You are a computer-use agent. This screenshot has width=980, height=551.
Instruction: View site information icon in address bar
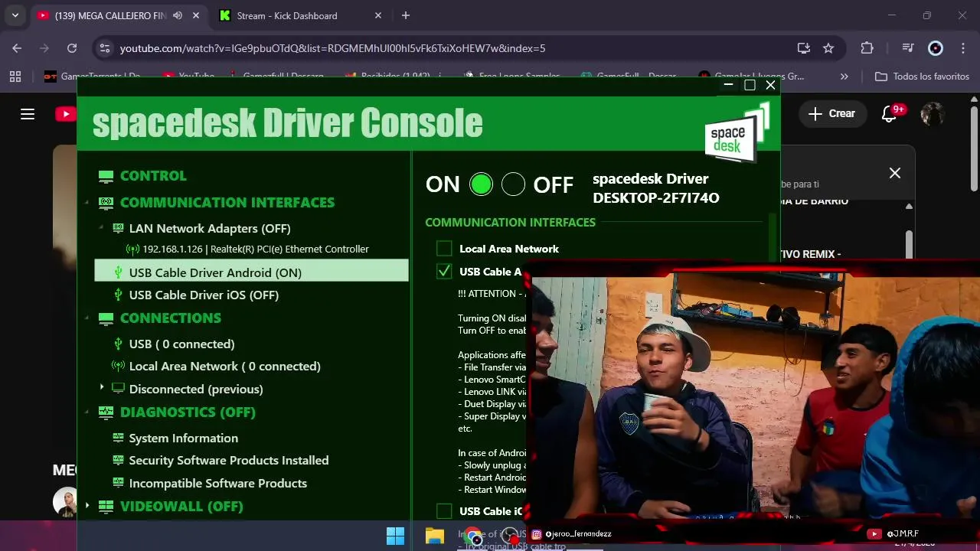pos(106,48)
